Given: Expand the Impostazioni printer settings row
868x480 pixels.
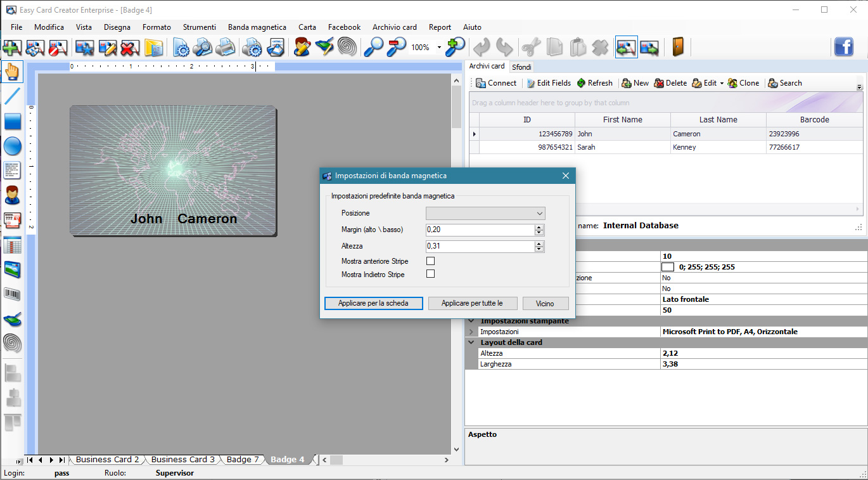Looking at the screenshot, I should pyautogui.click(x=471, y=332).
